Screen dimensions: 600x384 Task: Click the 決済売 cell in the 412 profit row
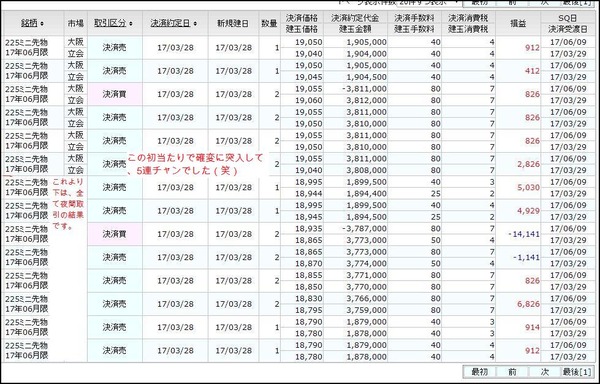[114, 71]
